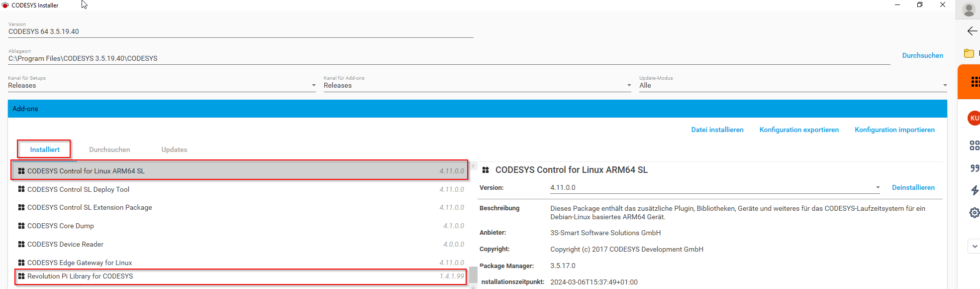This screenshot has width=980, height=289.
Task: Click the Beschreibung description text
Action: (x=738, y=212)
